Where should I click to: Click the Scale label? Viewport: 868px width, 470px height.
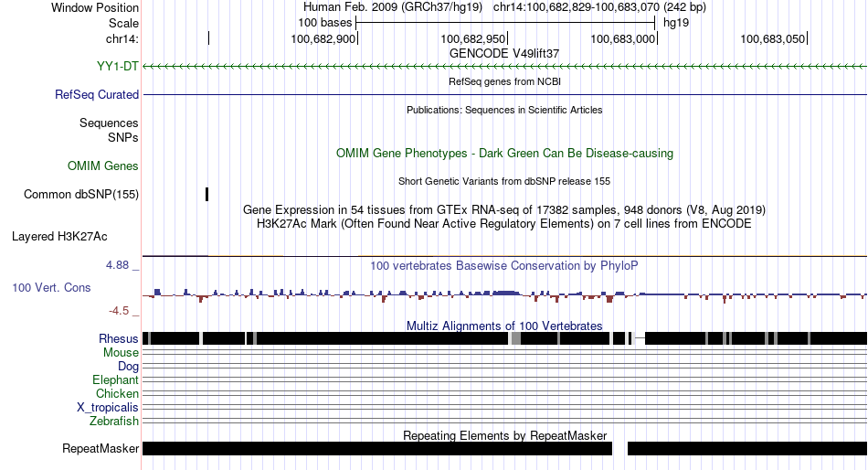point(123,23)
